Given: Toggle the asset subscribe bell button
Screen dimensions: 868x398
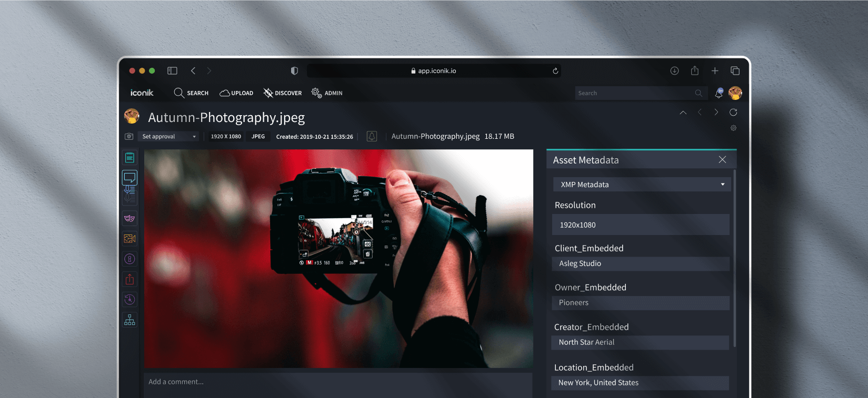Looking at the screenshot, I should click(372, 137).
